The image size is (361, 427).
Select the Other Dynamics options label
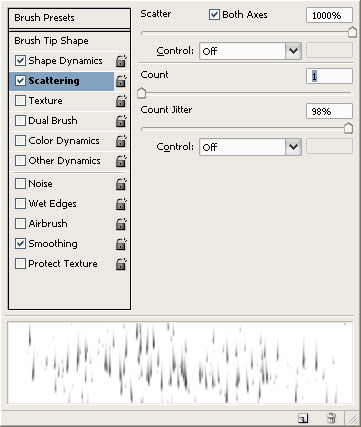click(x=64, y=161)
